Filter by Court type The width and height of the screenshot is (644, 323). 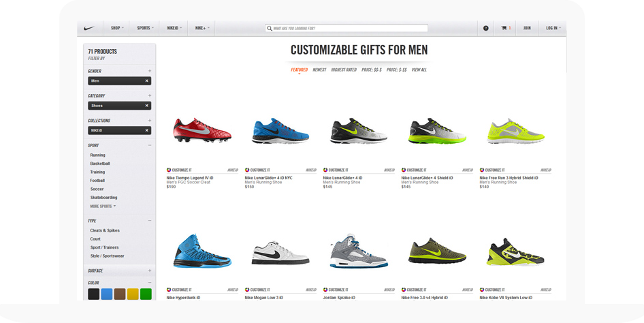95,239
